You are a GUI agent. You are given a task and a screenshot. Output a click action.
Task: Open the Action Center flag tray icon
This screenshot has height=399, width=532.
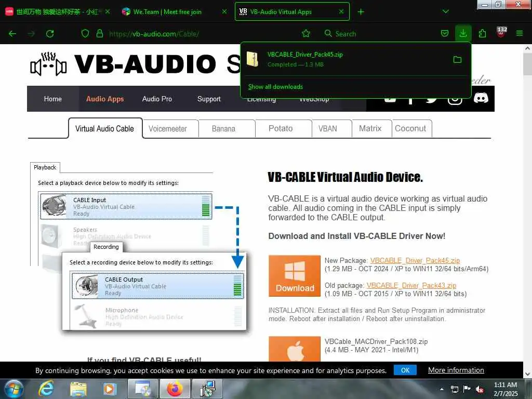pos(467,389)
